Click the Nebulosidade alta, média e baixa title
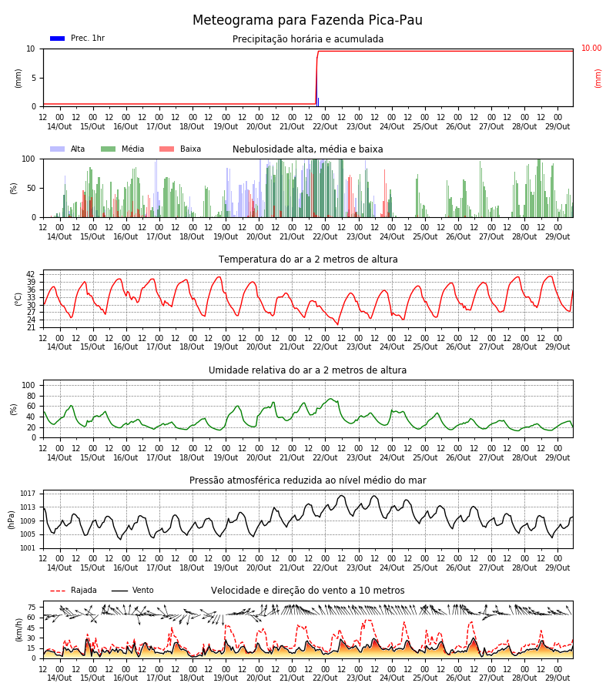Image resolution: width=616 pixels, height=693 pixels. 307,149
